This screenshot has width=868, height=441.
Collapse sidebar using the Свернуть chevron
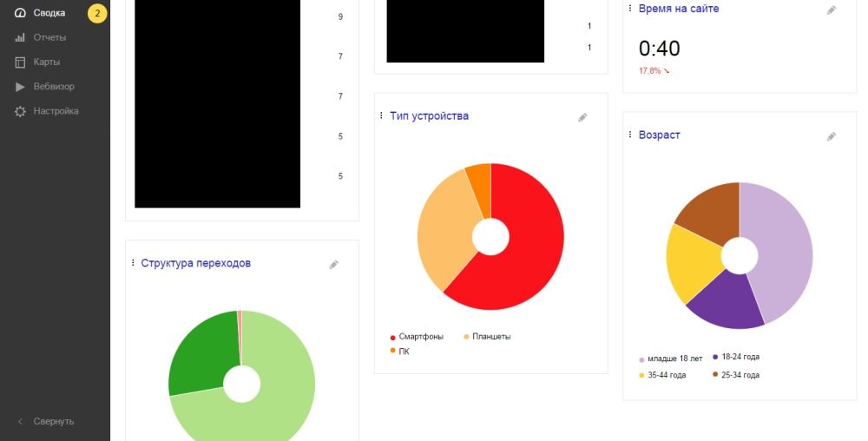[21, 421]
